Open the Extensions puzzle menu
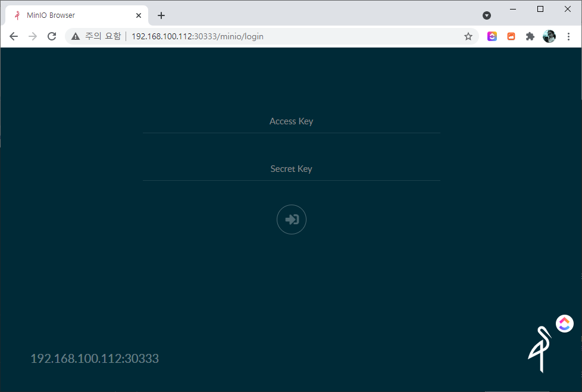582x392 pixels. click(530, 36)
